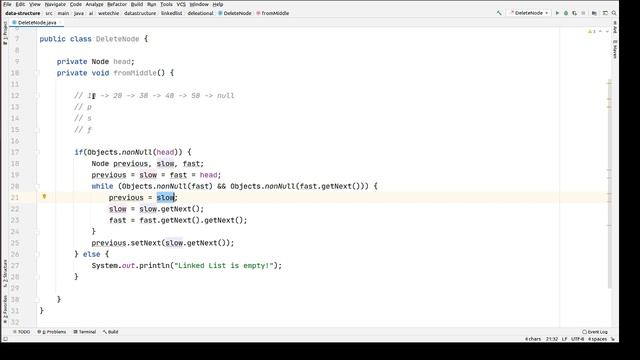640x360 pixels.
Task: Open the Edit menu
Action: pyautogui.click(x=20, y=4)
